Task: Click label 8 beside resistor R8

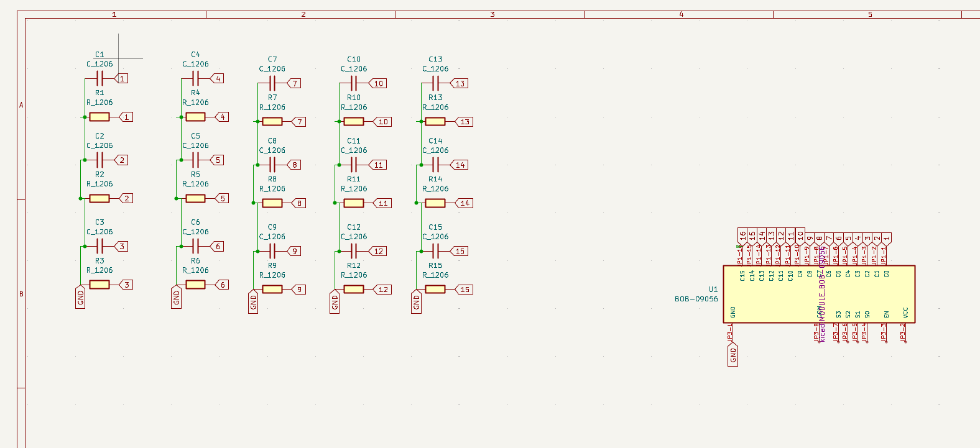Action: [x=298, y=203]
